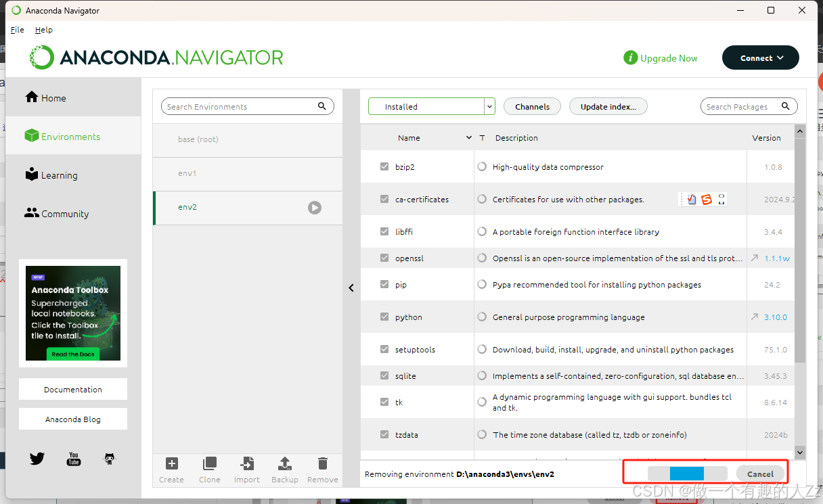The image size is (823, 504).
Task: Click the Search Packages input field
Action: 749,106
